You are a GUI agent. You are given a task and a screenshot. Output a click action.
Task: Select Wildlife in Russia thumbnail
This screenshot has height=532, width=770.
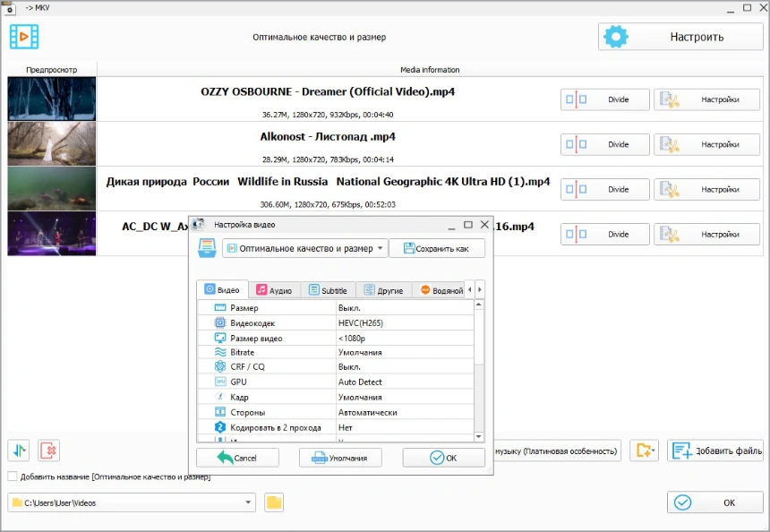(x=52, y=189)
